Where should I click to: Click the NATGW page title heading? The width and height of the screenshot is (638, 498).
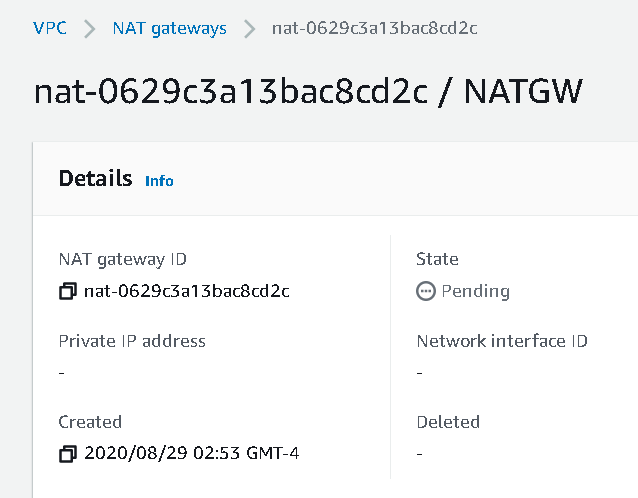click(308, 90)
